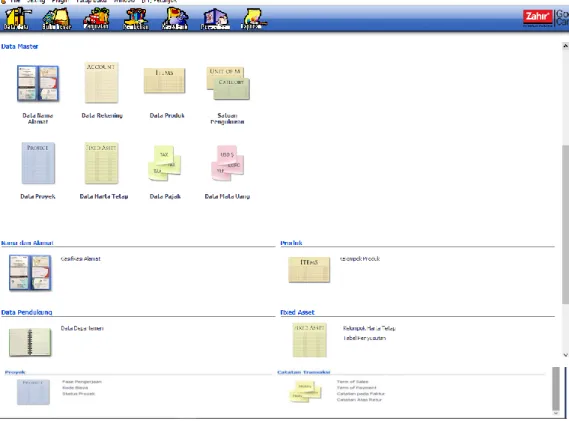Image resolution: width=569 pixels, height=421 pixels.
Task: Click main vertical scrollbar up arrow
Action: (x=565, y=46)
